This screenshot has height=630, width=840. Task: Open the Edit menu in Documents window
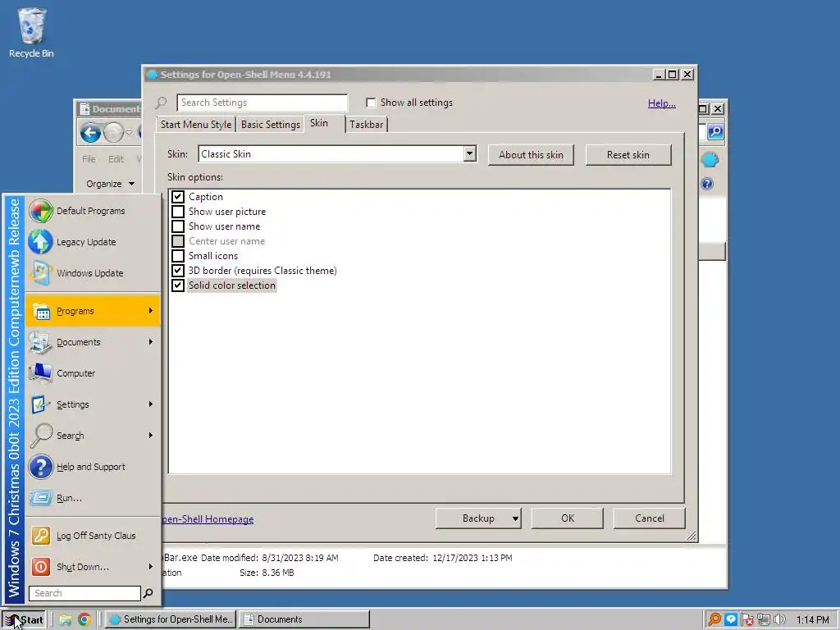(116, 159)
